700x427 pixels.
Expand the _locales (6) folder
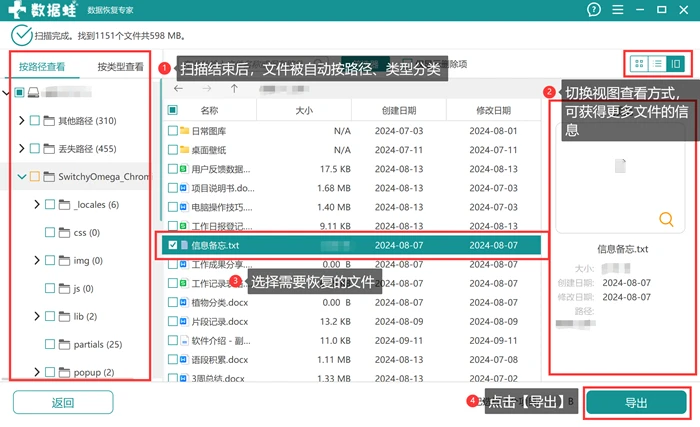coord(37,205)
